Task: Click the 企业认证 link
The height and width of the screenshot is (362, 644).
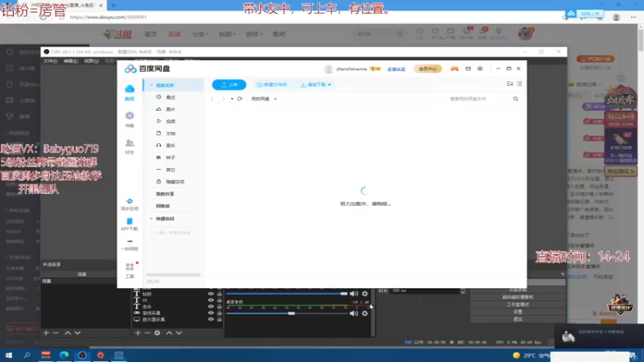Action: point(396,69)
